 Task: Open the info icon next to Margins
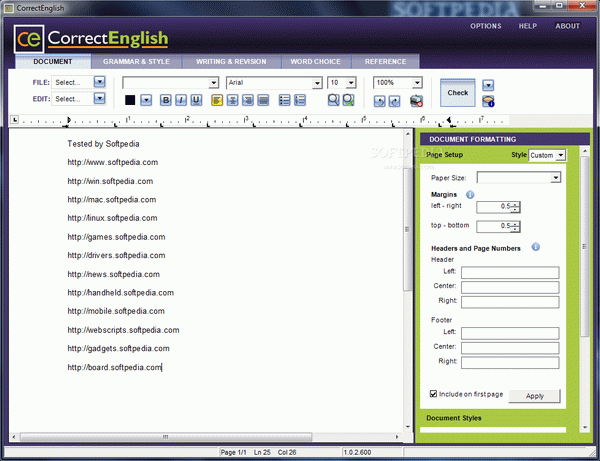tap(470, 195)
